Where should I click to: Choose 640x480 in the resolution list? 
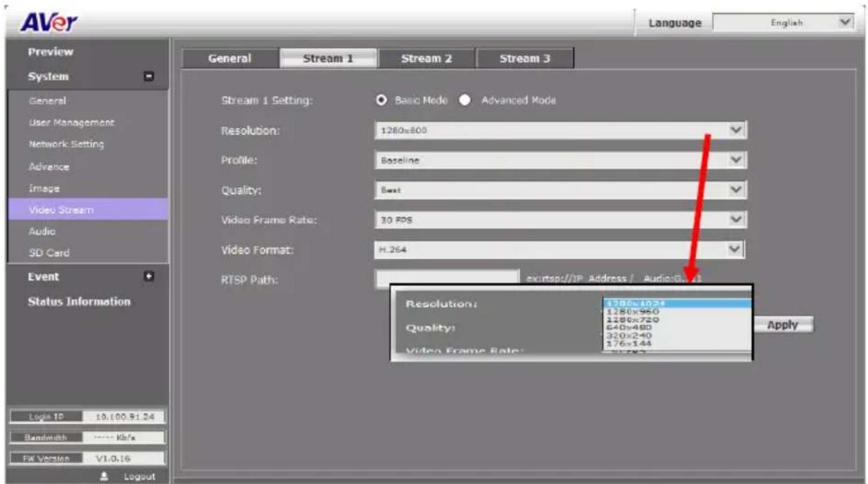(677, 327)
